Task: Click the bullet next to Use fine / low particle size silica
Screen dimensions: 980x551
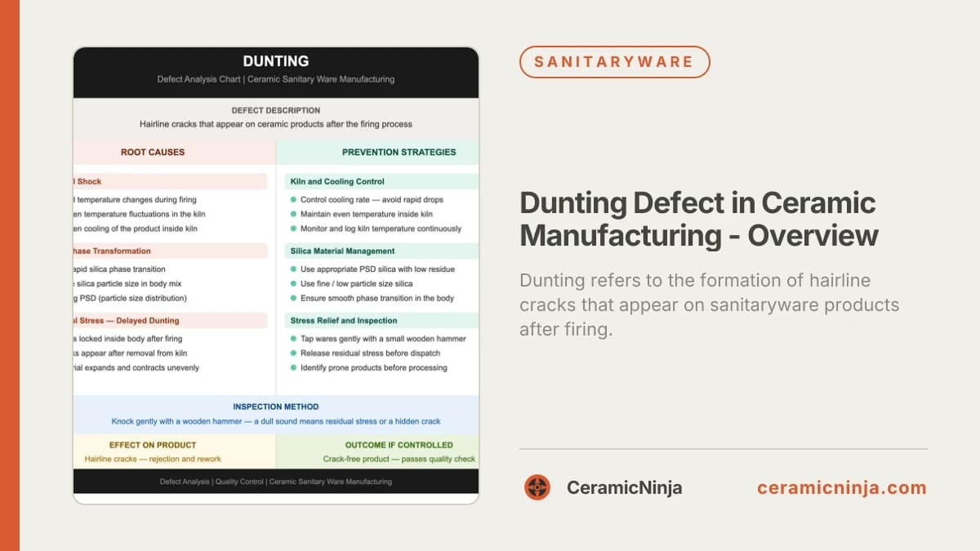Action: [x=292, y=284]
